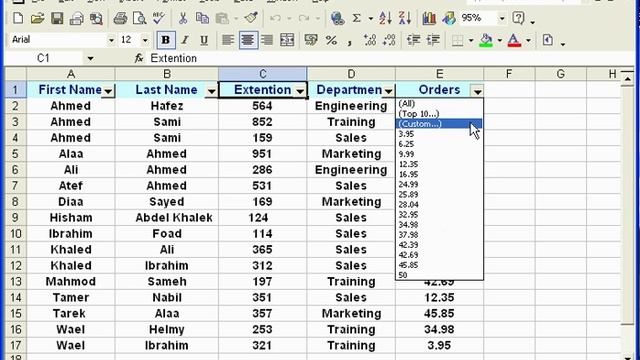Click the Borders icon
This screenshot has height=360, width=640.
coord(457,40)
